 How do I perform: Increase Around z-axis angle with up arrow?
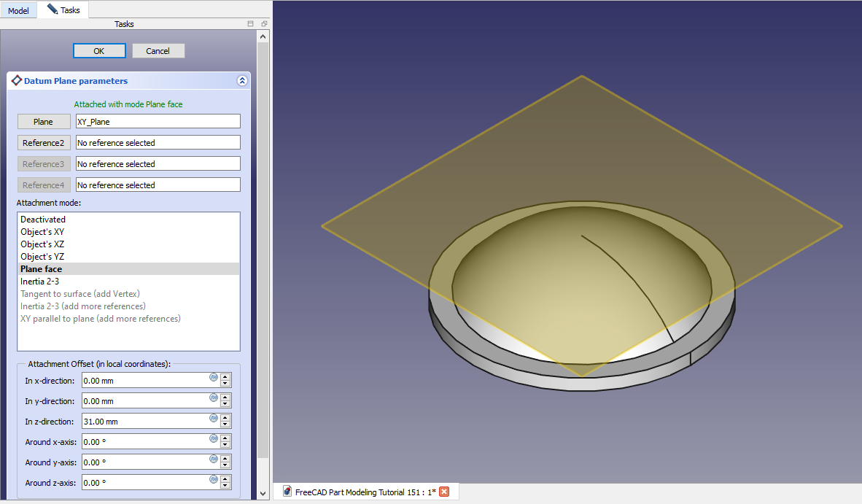pyautogui.click(x=225, y=479)
